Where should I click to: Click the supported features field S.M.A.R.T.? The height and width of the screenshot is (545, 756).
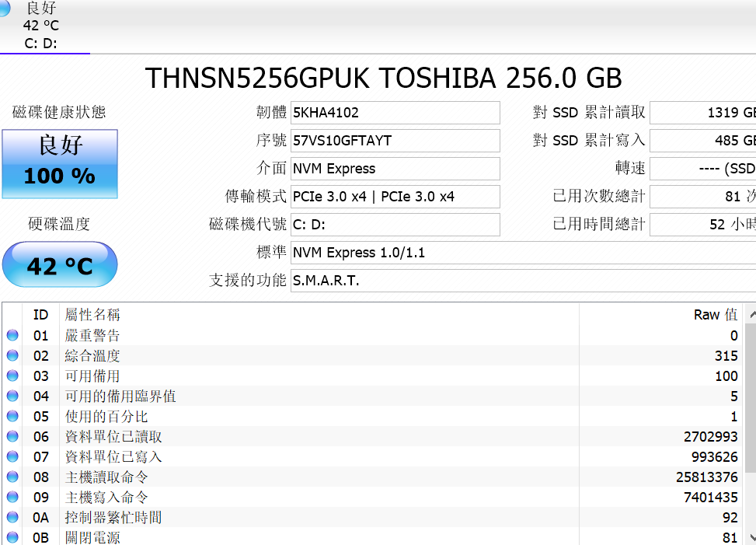point(523,281)
